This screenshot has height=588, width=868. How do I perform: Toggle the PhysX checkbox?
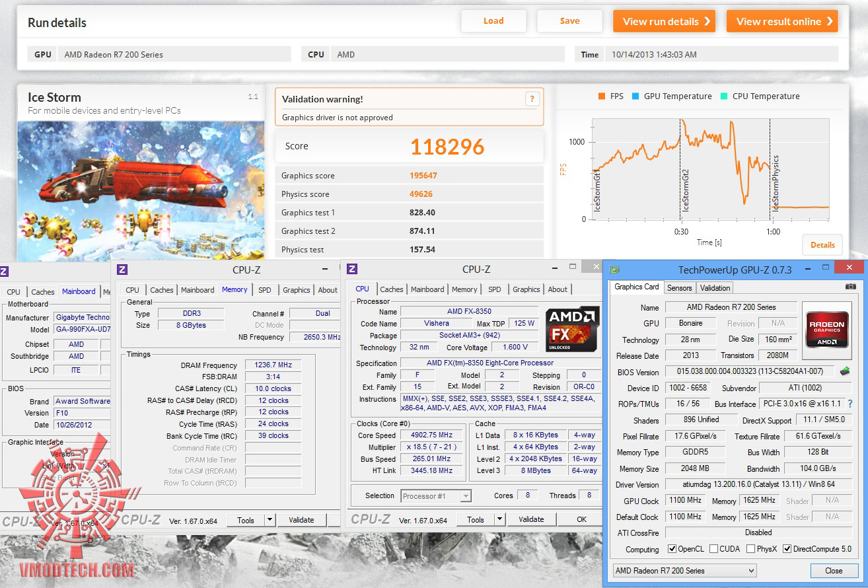(750, 549)
